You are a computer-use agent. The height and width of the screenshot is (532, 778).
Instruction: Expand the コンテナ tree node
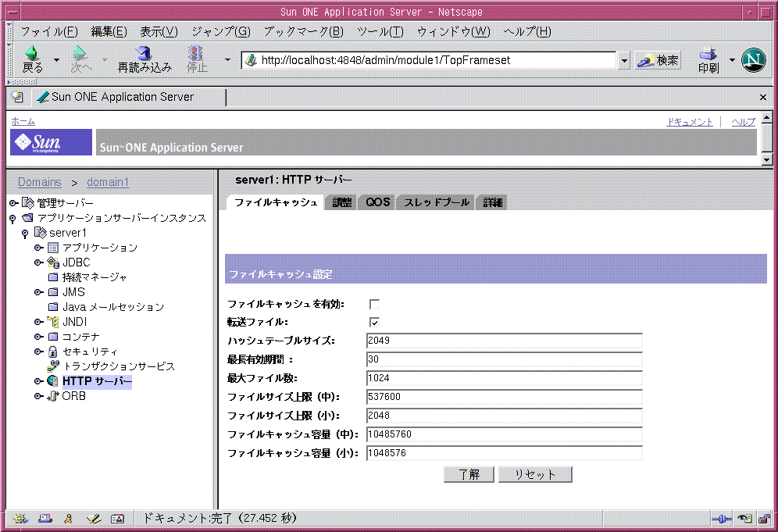[x=39, y=337]
